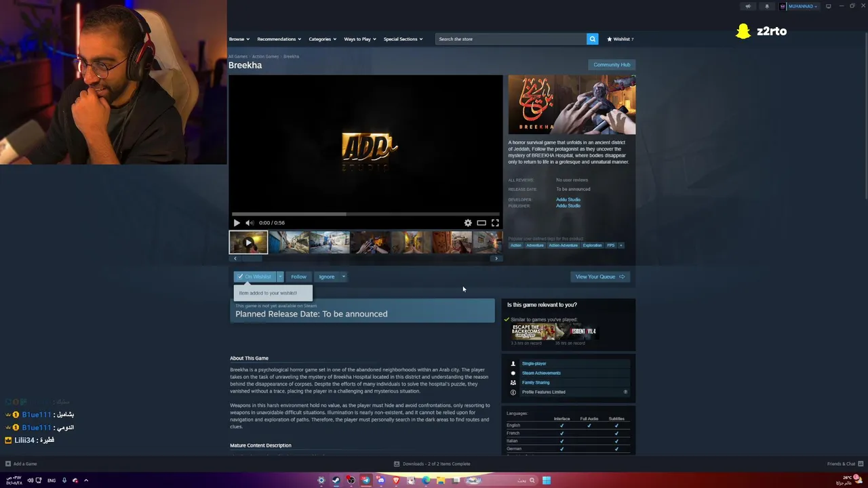Click the Steam Achievements feature link
The image size is (868, 488).
pyautogui.click(x=541, y=373)
